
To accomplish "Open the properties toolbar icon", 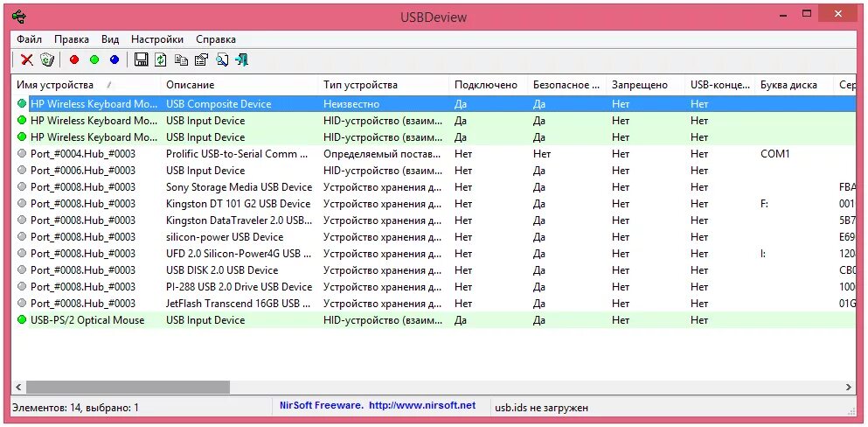I will 202,59.
